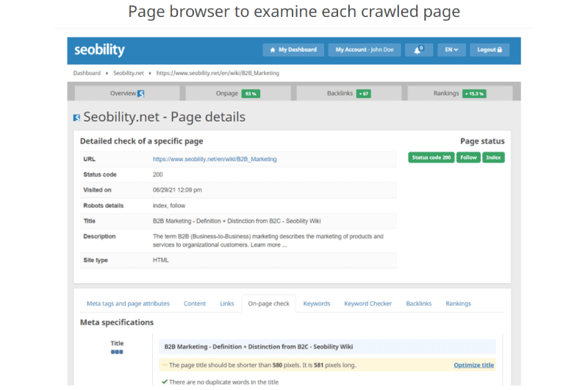Click the Rankings +15.3% badge
The width and height of the screenshot is (588, 390).
[474, 93]
